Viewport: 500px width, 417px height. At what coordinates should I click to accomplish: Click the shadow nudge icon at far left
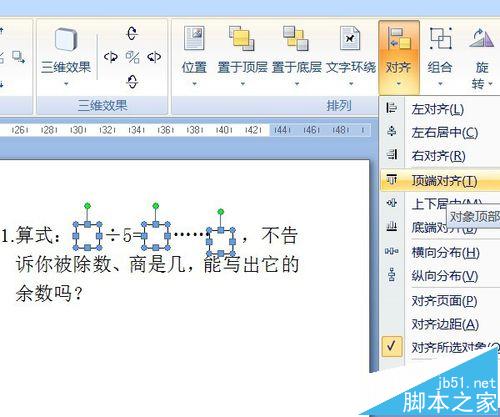(18, 57)
